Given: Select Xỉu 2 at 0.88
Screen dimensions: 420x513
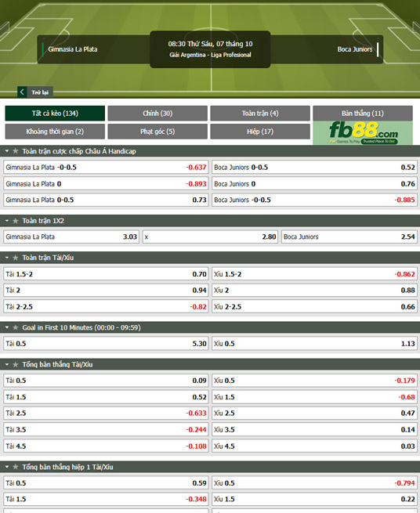Looking at the screenshot, I should (314, 291).
